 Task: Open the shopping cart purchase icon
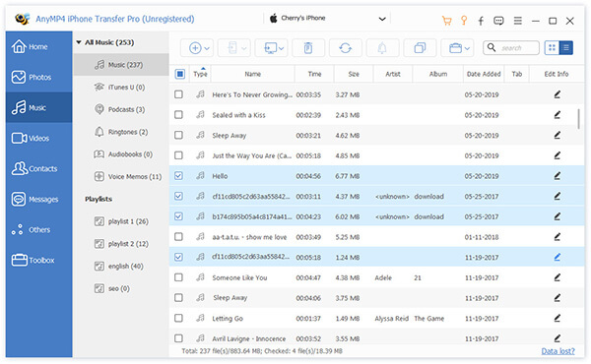coord(446,21)
